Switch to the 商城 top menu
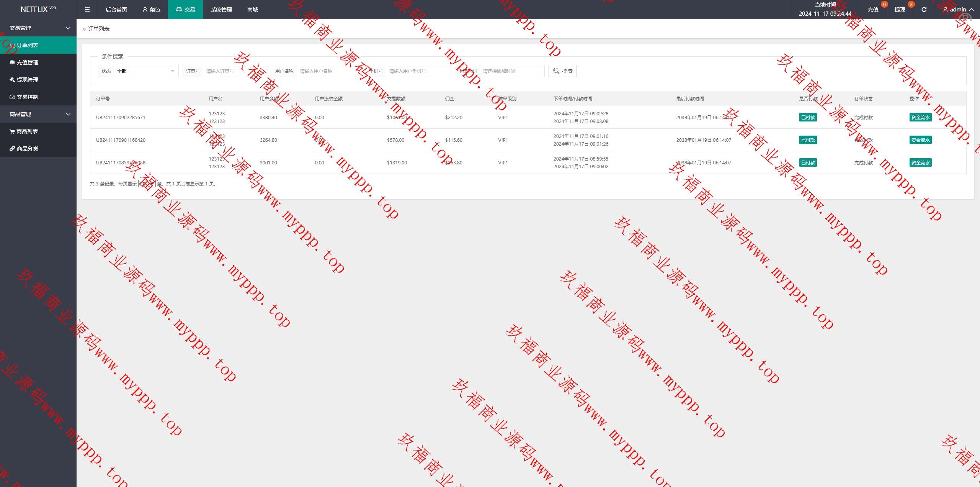 click(x=253, y=10)
